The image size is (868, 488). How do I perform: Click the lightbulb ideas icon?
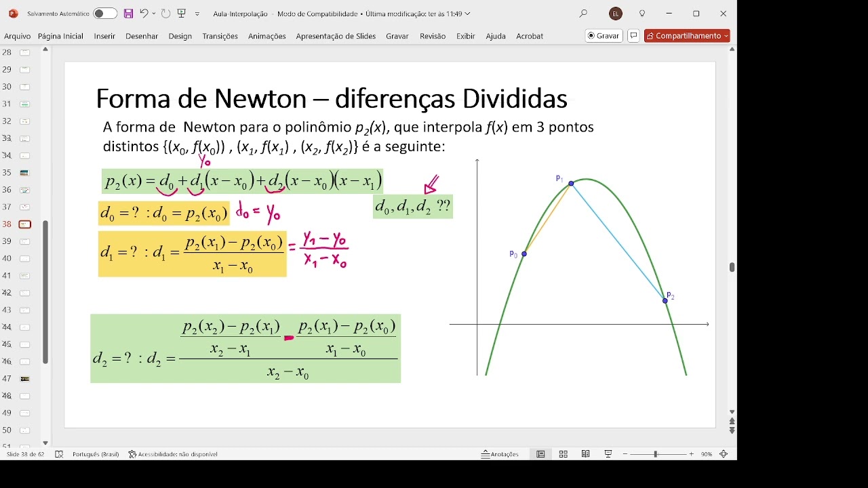pyautogui.click(x=642, y=14)
